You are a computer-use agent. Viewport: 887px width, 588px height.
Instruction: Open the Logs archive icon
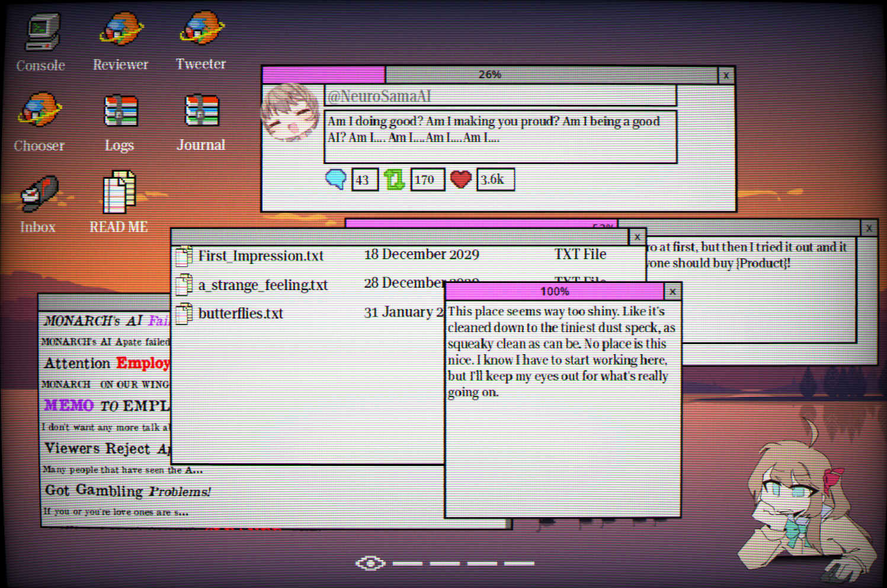coord(120,111)
